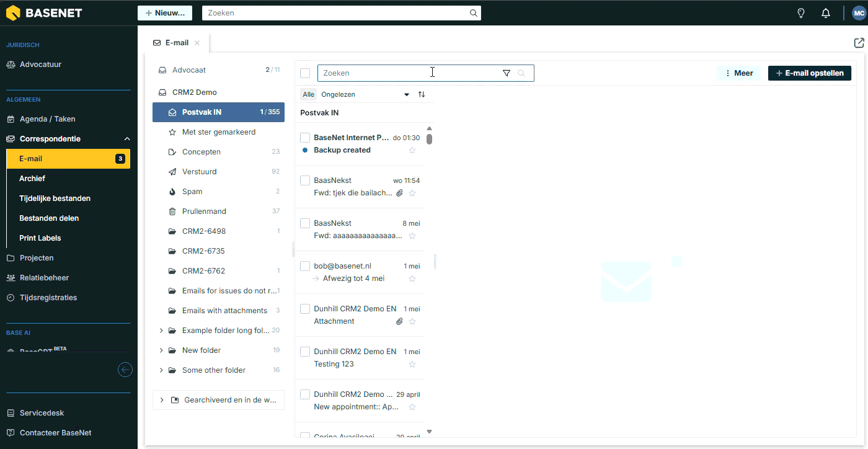Image resolution: width=868 pixels, height=449 pixels.
Task: Check the Backup created email checkbox
Action: click(305, 138)
